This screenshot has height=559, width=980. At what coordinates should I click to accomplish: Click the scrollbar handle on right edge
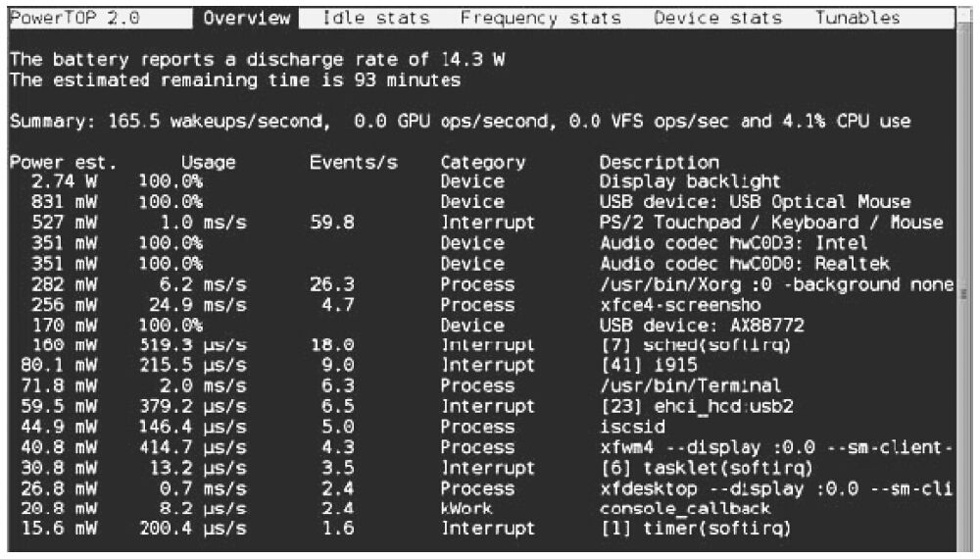[x=963, y=294]
